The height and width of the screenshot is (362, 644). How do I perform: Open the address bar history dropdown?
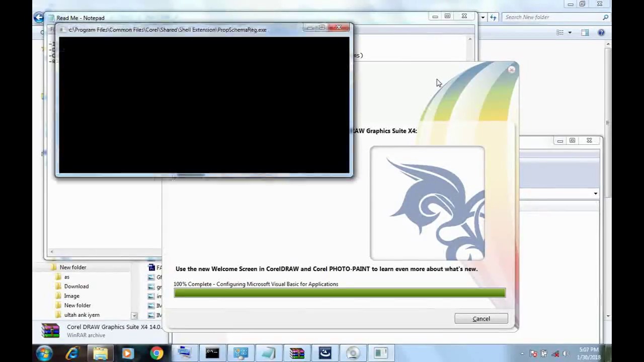[x=482, y=17]
